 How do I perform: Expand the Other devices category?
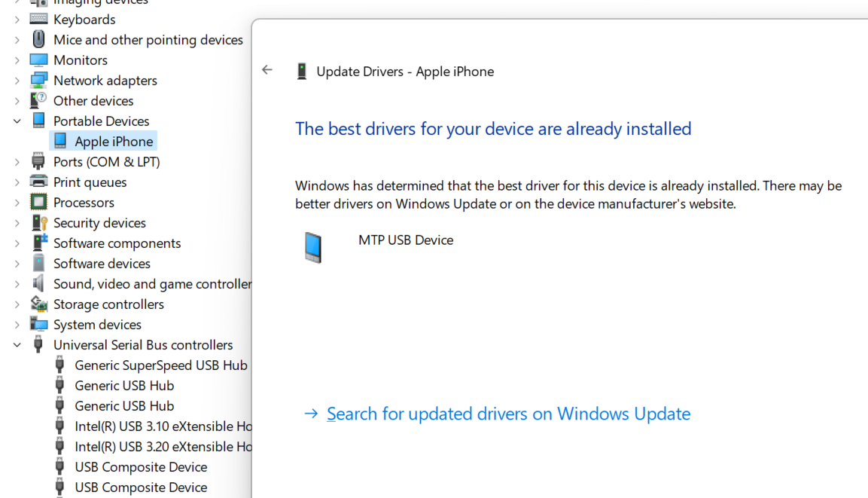pyautogui.click(x=17, y=101)
